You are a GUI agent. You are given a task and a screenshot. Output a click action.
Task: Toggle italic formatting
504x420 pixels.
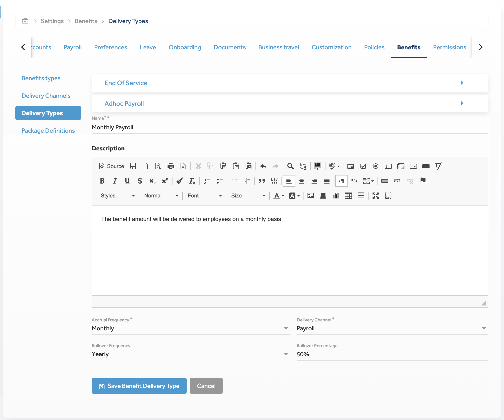point(115,181)
